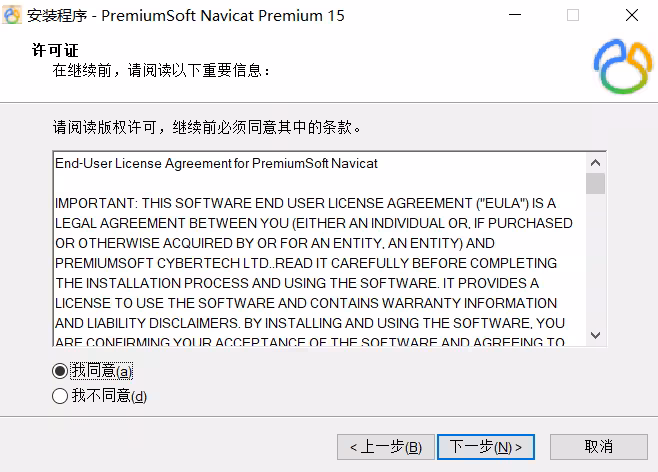
Task: Click the license scrollbar up arrow
Action: pos(595,163)
